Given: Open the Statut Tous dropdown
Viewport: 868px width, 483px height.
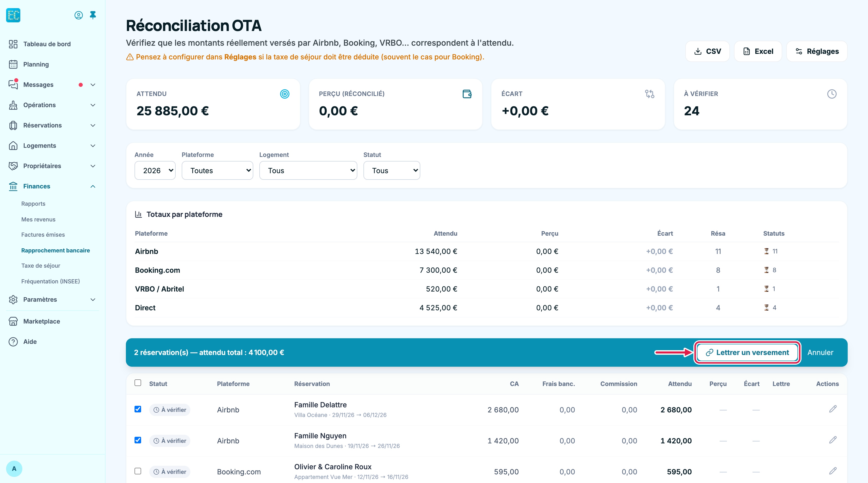Looking at the screenshot, I should point(392,171).
